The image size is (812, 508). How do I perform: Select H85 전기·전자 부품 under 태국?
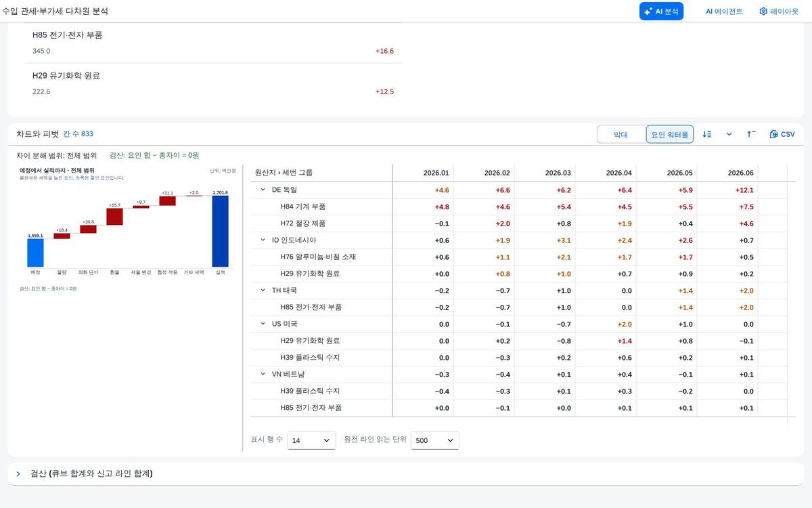coord(311,307)
